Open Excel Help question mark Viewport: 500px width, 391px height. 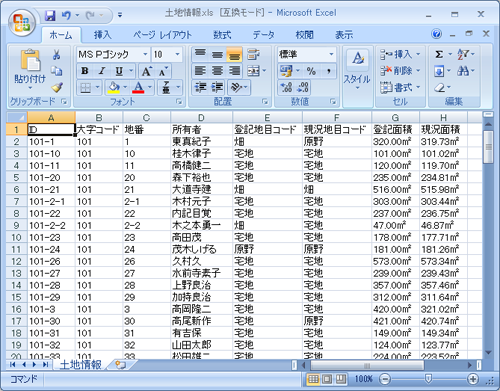pyautogui.click(x=436, y=34)
